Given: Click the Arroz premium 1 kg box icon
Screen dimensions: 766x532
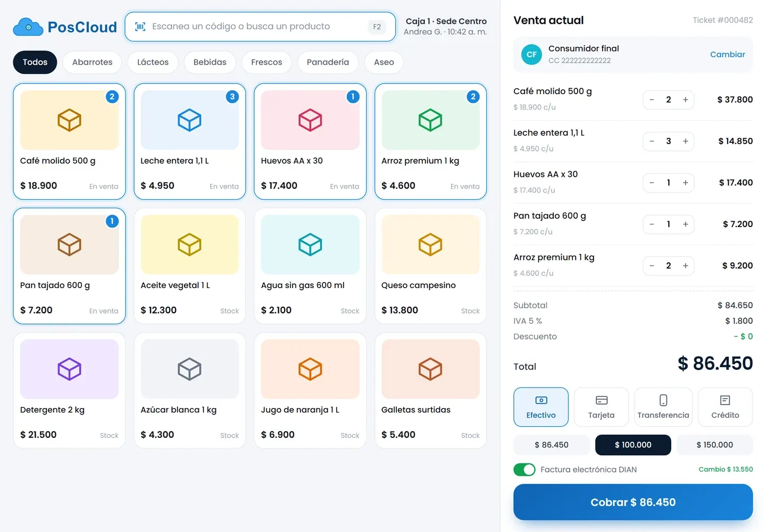Looking at the screenshot, I should click(430, 120).
